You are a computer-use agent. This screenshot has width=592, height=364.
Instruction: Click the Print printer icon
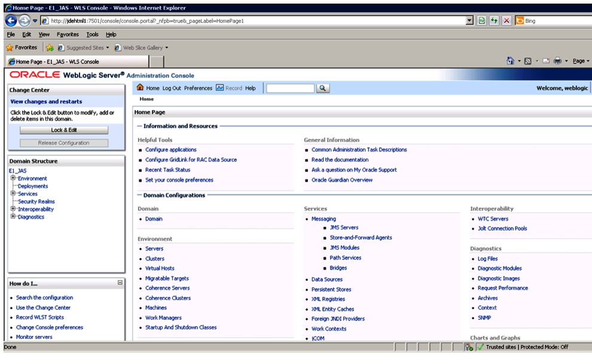click(x=557, y=61)
